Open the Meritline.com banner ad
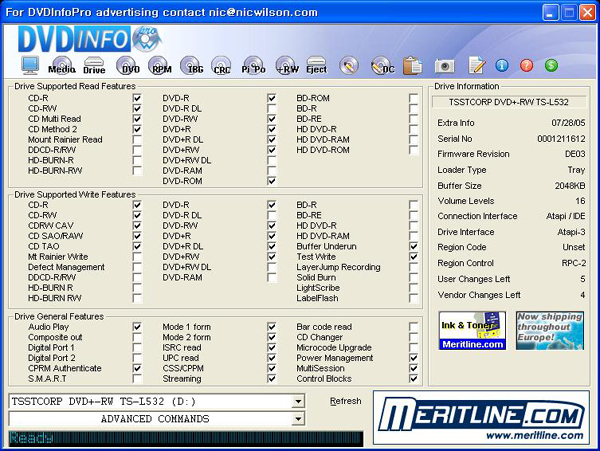The width and height of the screenshot is (600, 451). pos(481,418)
